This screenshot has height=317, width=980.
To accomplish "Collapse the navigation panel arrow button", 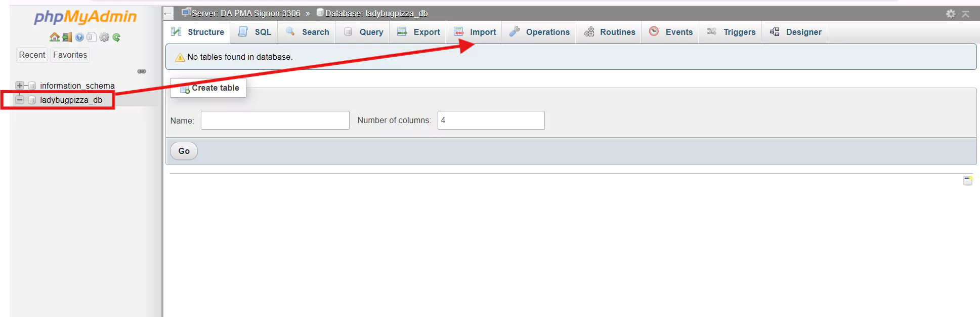I will point(168,14).
